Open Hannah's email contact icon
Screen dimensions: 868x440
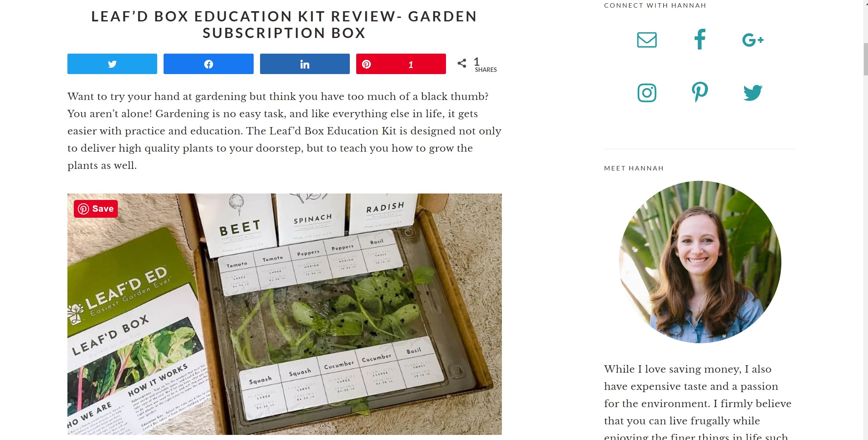pos(647,40)
